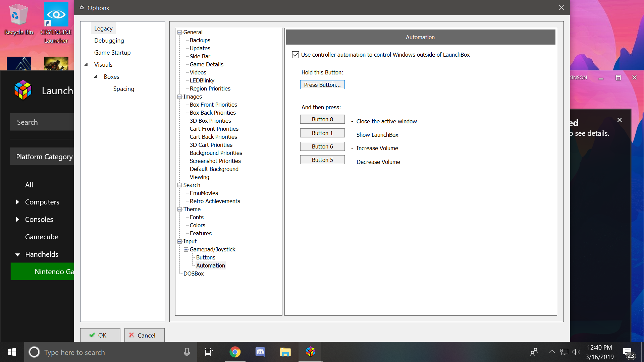This screenshot has height=362, width=644.
Task: Click Button 1 for Show LaunchBox
Action: (322, 133)
